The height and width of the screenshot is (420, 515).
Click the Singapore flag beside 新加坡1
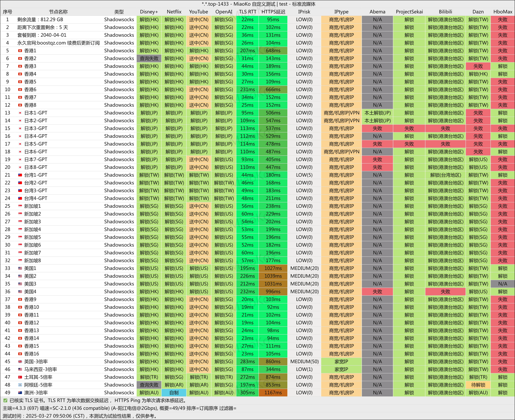(20, 206)
